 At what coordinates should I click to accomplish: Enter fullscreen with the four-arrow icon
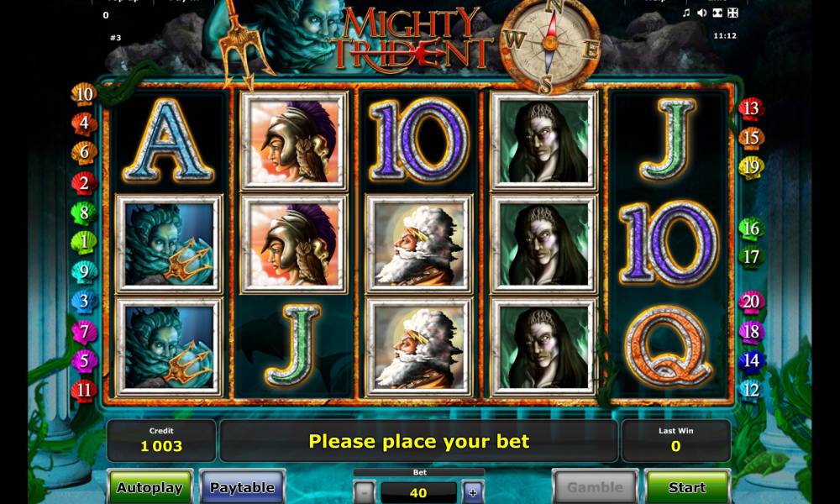[732, 13]
